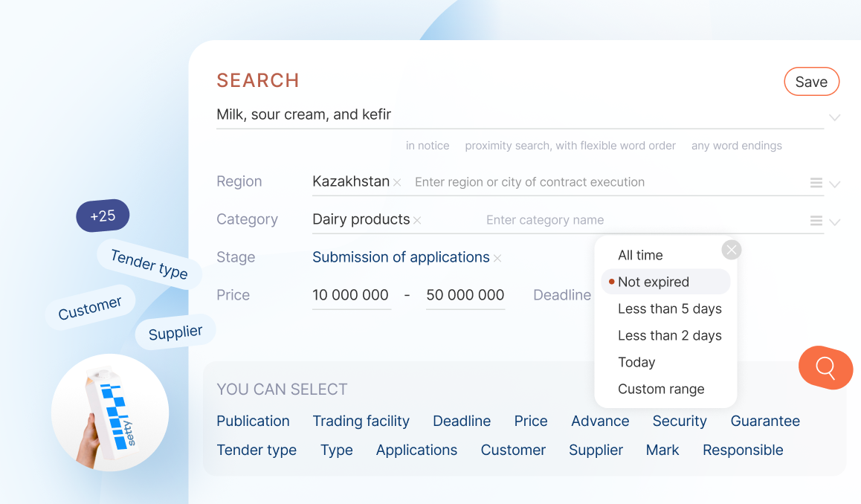Expand the Category dropdown chevron

pos(834,222)
